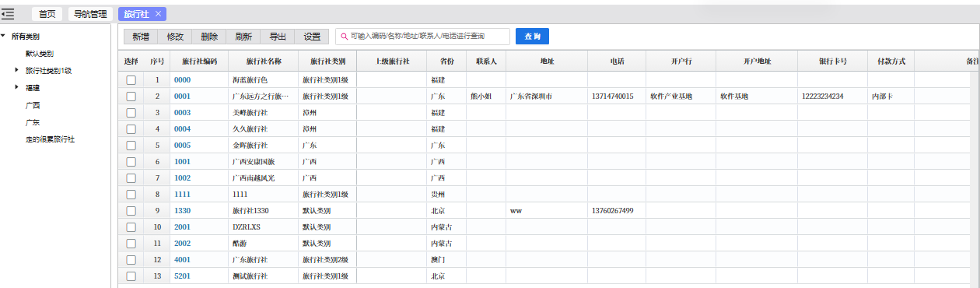Select the checkbox for 测试旅行社
Image resolution: width=980 pixels, height=288 pixels.
[x=131, y=276]
